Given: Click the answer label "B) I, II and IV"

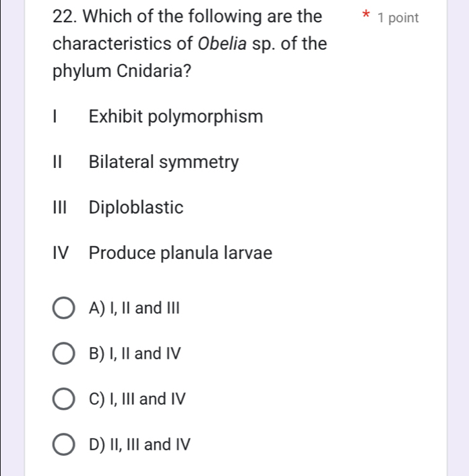Looking at the screenshot, I should (x=135, y=353).
